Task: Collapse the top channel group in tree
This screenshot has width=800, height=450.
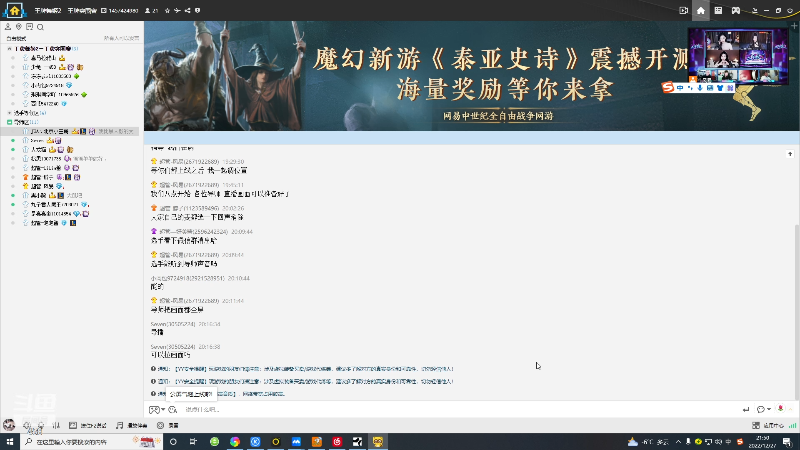Action: pyautogui.click(x=9, y=48)
